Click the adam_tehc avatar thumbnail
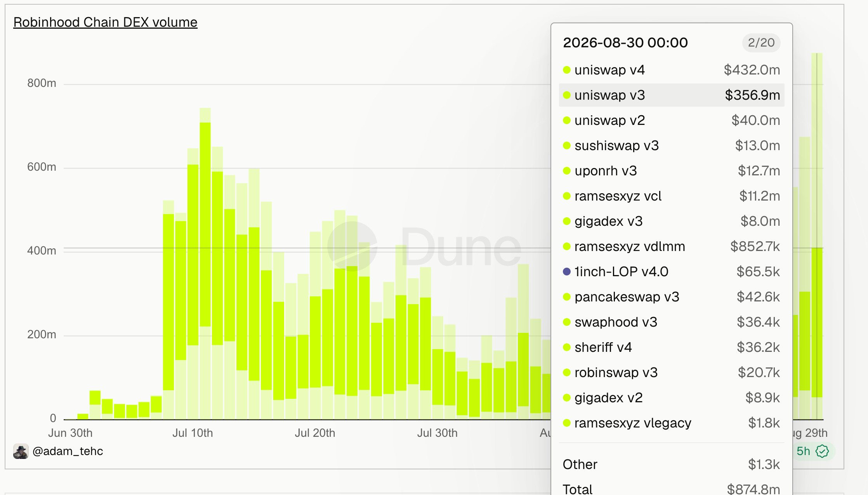Image resolution: width=868 pixels, height=495 pixels. [21, 451]
